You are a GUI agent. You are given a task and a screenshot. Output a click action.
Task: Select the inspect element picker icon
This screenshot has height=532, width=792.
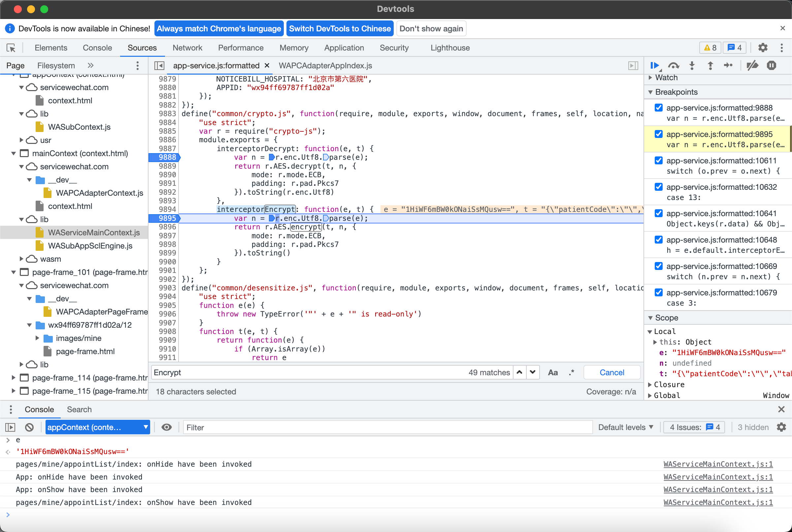pos(11,48)
